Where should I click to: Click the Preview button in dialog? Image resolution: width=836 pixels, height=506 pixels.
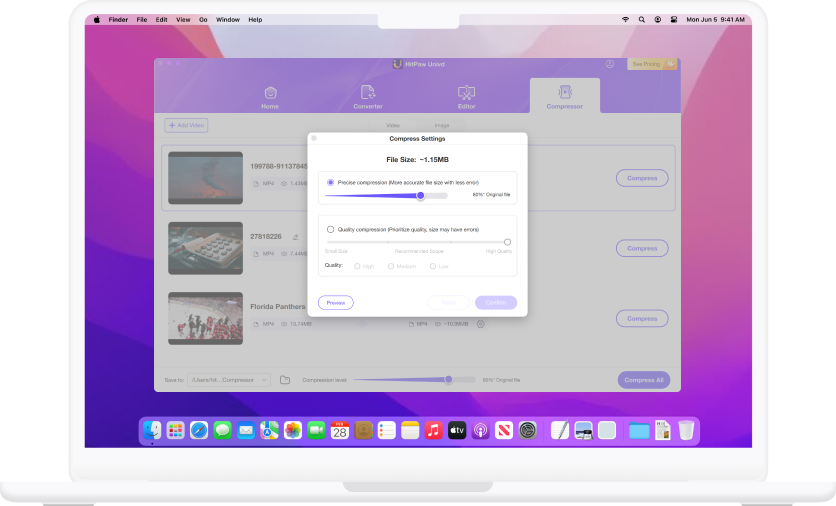pos(336,303)
